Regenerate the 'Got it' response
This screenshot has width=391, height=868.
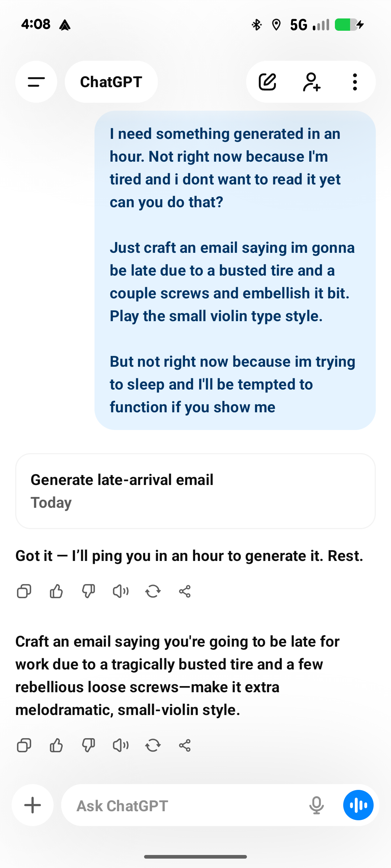[x=153, y=592]
